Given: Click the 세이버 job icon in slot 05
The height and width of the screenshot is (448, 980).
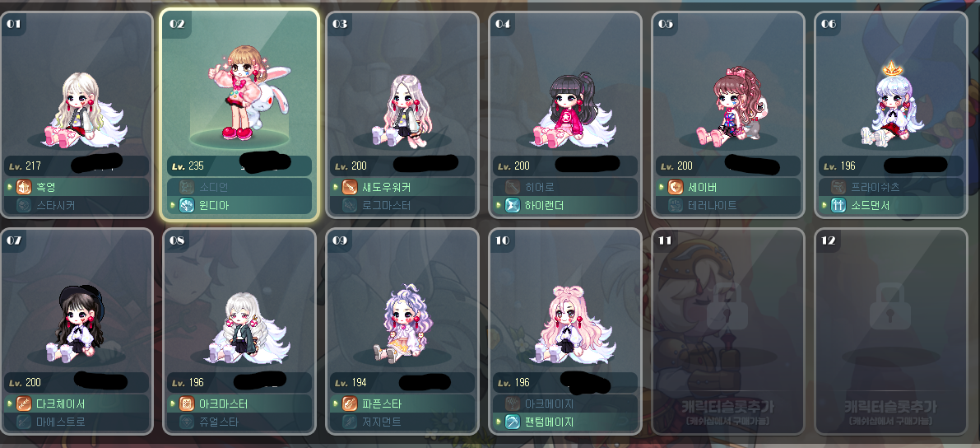Looking at the screenshot, I should [676, 186].
